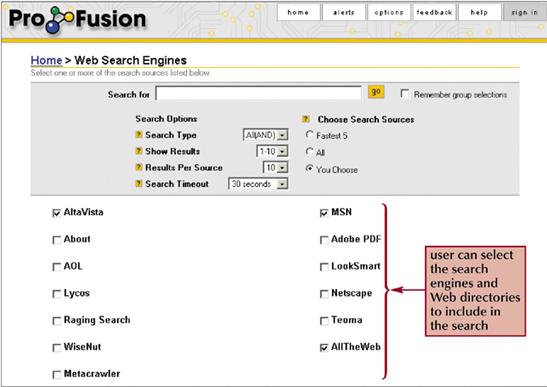This screenshot has width=547, height=387.
Task: Click the sign in tab
Action: [x=525, y=12]
